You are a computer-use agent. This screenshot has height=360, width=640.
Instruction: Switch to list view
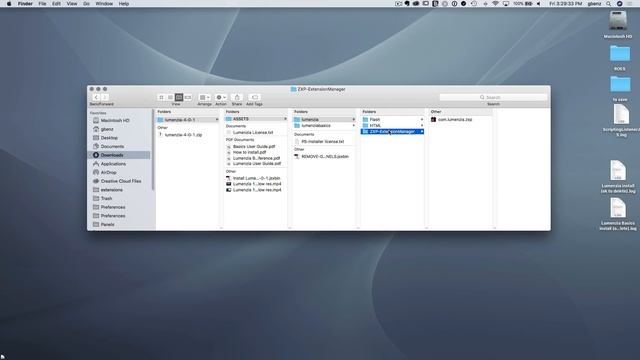pos(170,97)
